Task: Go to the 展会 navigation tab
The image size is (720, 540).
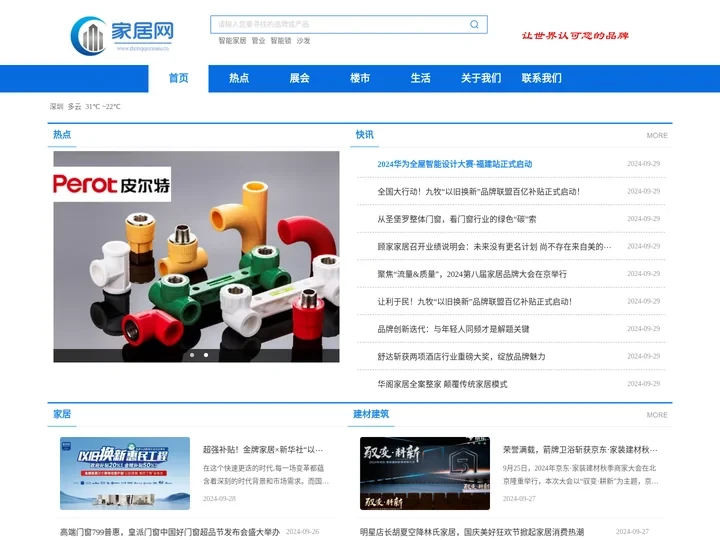Action: click(299, 79)
